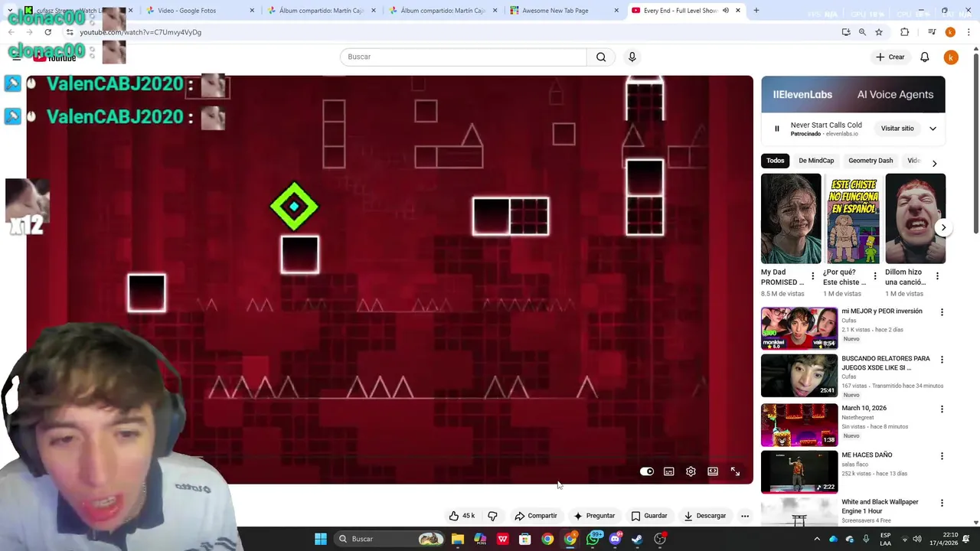Click 'Visitar sitio' on the ad
The width and height of the screenshot is (980, 551).
pyautogui.click(x=897, y=129)
